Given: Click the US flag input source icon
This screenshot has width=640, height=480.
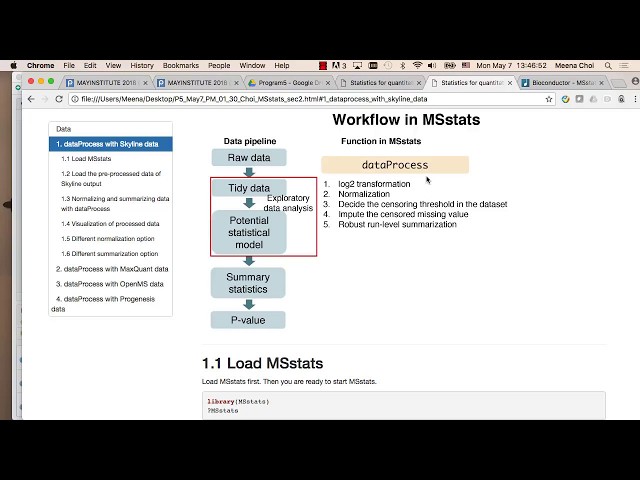Looking at the screenshot, I should click(x=466, y=65).
